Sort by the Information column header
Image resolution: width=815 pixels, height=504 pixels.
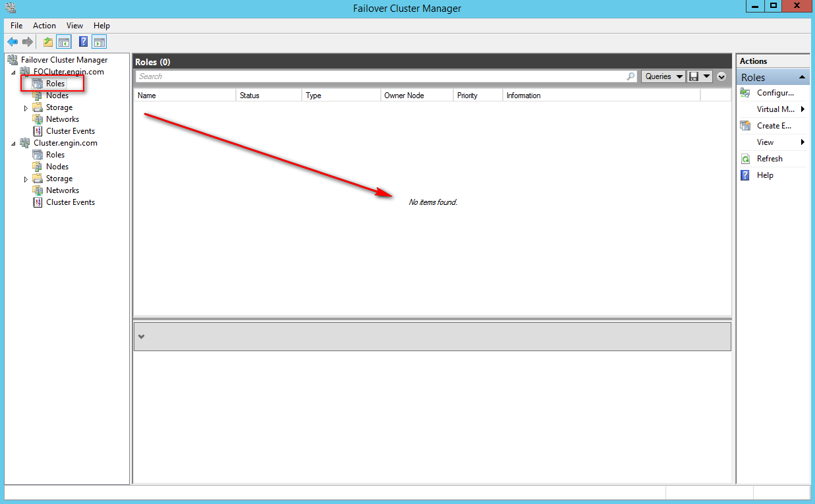602,96
